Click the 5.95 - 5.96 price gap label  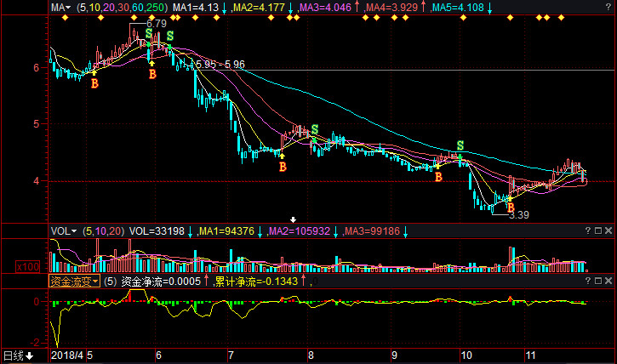click(220, 64)
